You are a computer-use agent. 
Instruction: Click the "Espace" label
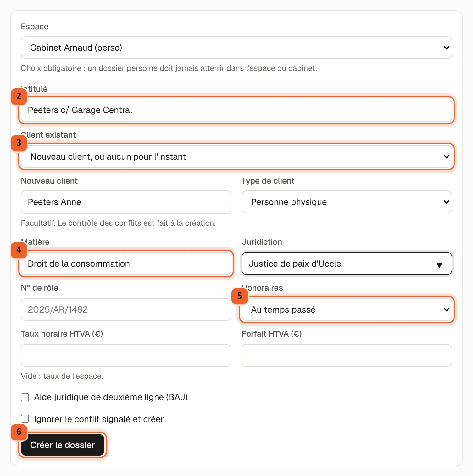[35, 26]
